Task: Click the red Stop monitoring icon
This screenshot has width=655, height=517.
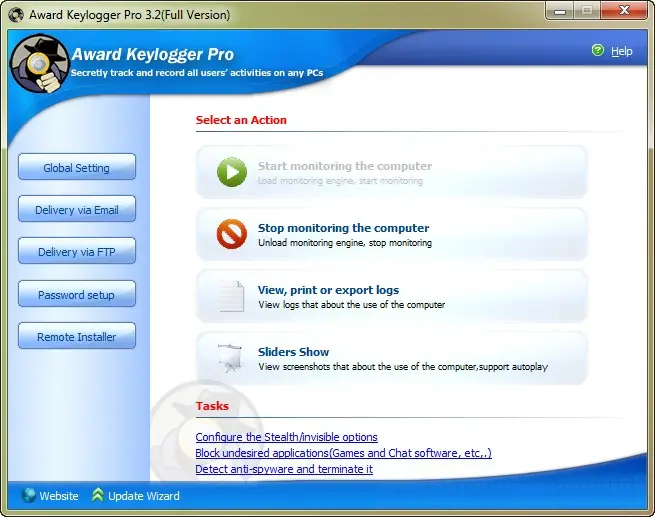Action: (x=232, y=234)
